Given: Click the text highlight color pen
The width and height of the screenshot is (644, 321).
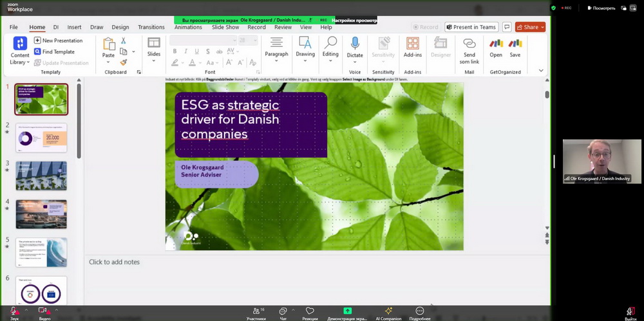Looking at the screenshot, I should pyautogui.click(x=175, y=63).
